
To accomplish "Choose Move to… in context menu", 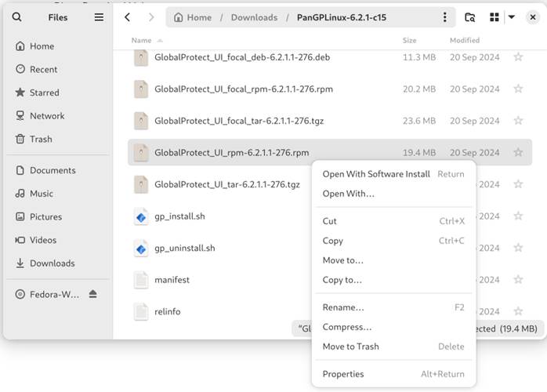I will point(393,260).
